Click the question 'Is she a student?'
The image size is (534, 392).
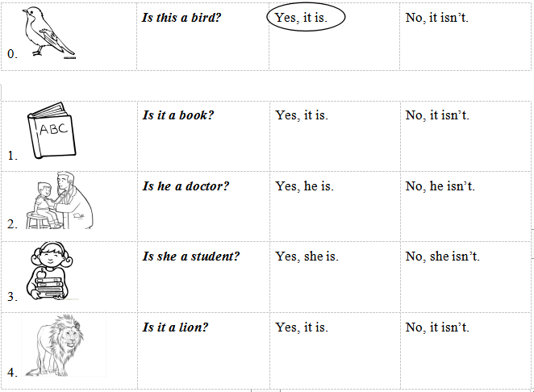(191, 256)
